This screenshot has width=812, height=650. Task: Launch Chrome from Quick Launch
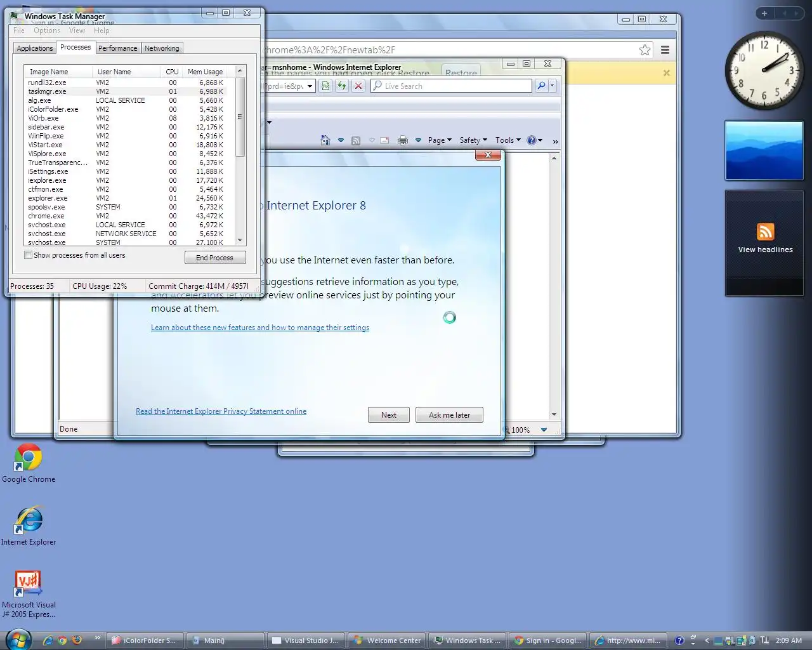tap(62, 640)
